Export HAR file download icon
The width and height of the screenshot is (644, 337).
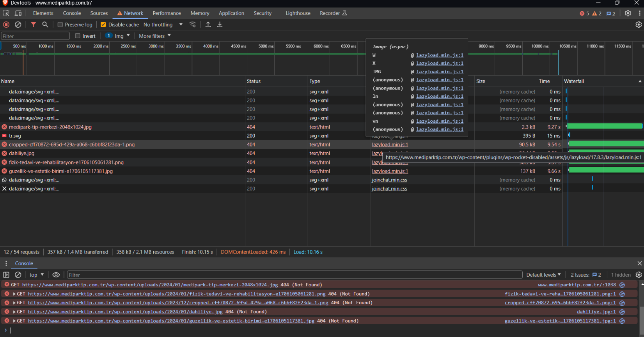pyautogui.click(x=220, y=25)
